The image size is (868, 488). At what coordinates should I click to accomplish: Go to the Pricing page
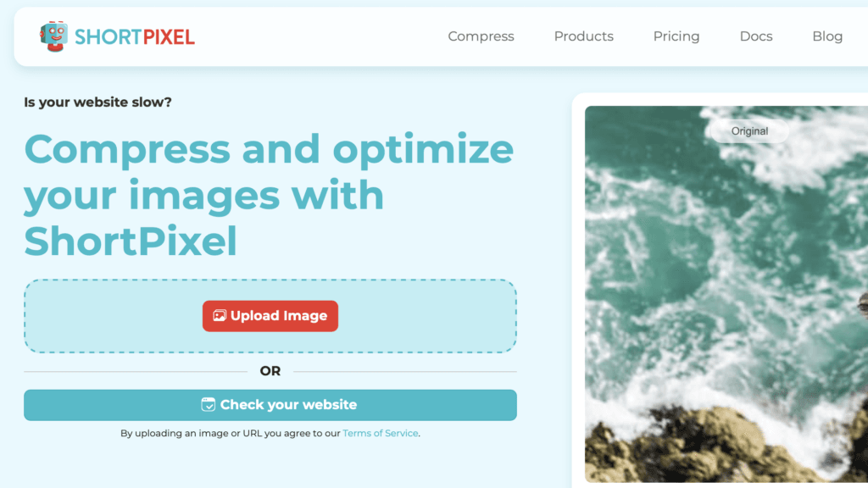(x=676, y=36)
